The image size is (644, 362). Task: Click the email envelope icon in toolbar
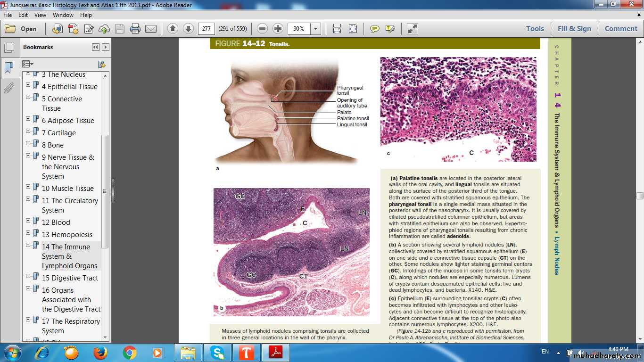pyautogui.click(x=150, y=29)
